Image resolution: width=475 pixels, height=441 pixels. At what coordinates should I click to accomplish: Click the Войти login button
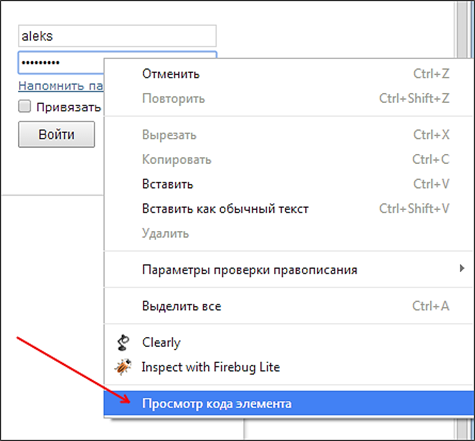coord(56,134)
